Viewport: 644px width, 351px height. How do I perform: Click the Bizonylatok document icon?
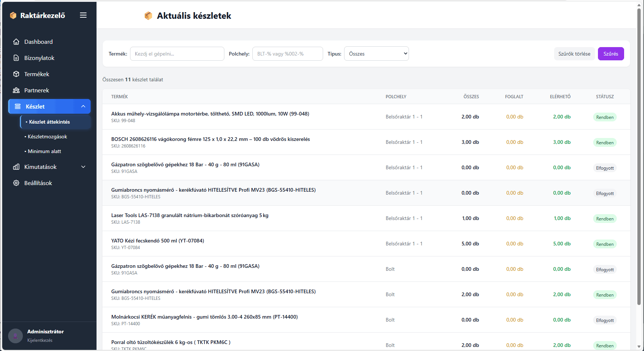(16, 58)
